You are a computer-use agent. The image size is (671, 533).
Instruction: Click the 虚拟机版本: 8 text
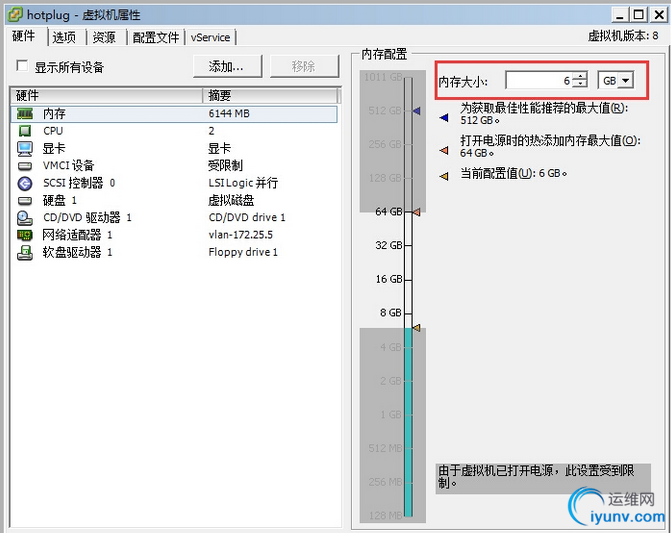point(623,36)
